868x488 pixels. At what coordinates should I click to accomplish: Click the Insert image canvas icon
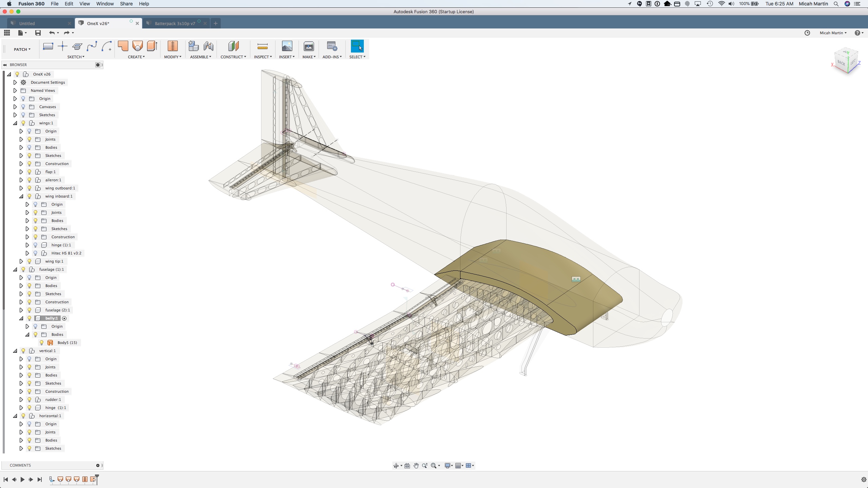click(x=287, y=46)
